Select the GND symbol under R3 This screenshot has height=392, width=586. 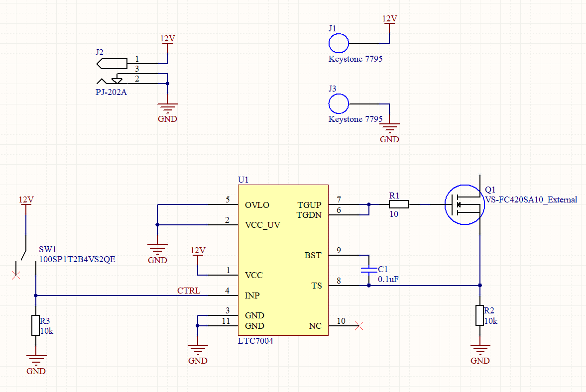point(35,357)
